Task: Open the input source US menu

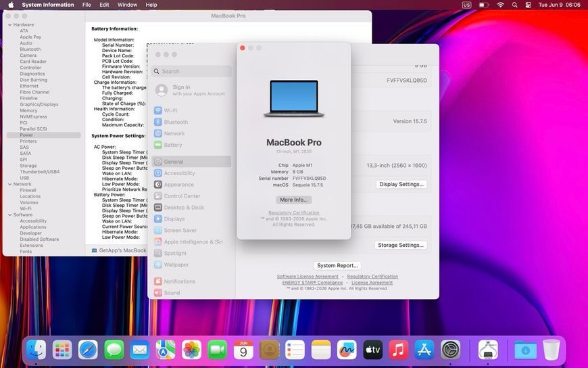Action: [466, 5]
